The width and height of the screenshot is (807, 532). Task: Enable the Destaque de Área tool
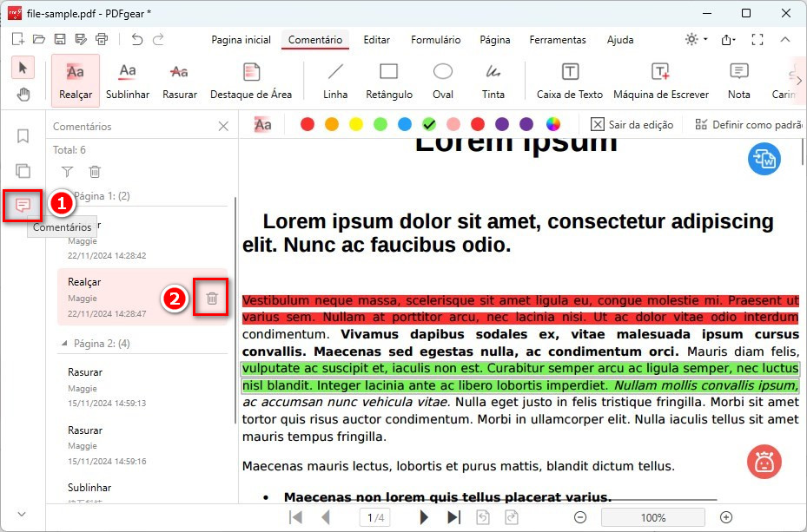point(251,81)
